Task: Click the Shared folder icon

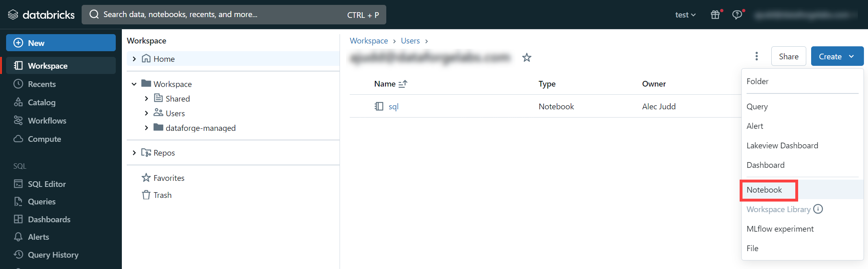Action: (x=158, y=98)
